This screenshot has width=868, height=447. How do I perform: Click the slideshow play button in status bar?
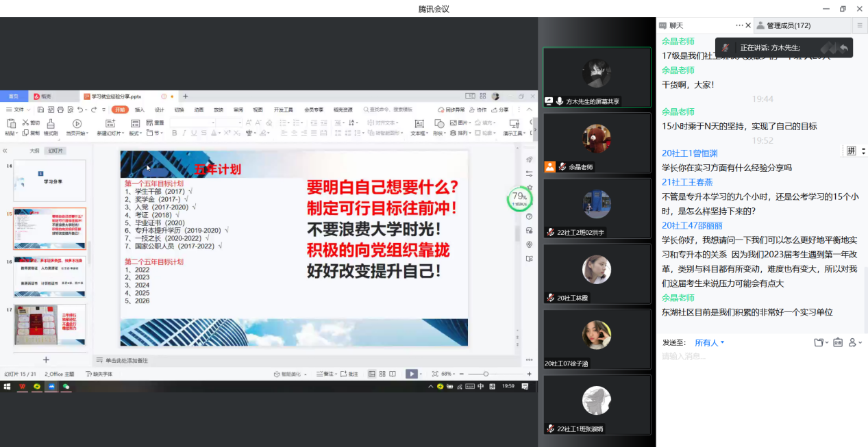click(411, 374)
